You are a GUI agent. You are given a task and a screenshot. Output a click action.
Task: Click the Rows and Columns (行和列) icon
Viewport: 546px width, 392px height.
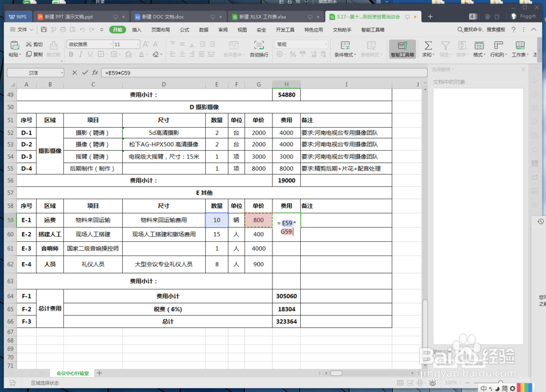coord(498,46)
